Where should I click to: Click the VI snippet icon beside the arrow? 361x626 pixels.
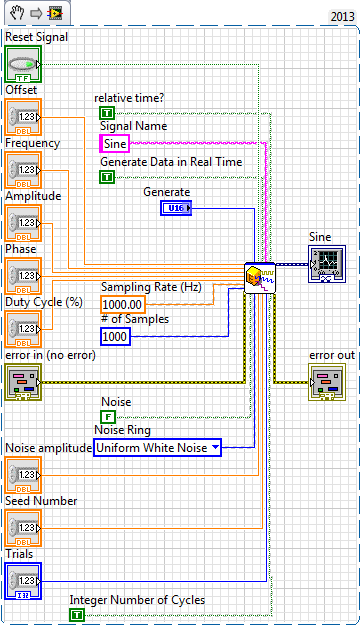54,14
